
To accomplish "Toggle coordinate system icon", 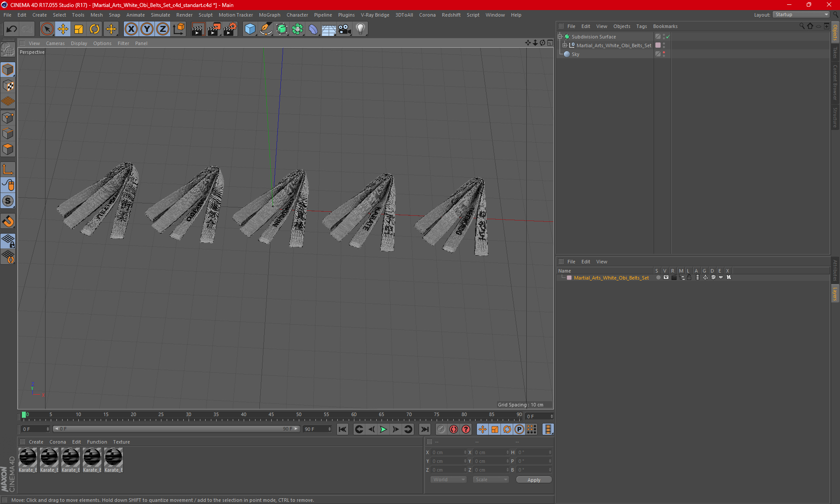I will click(x=178, y=29).
